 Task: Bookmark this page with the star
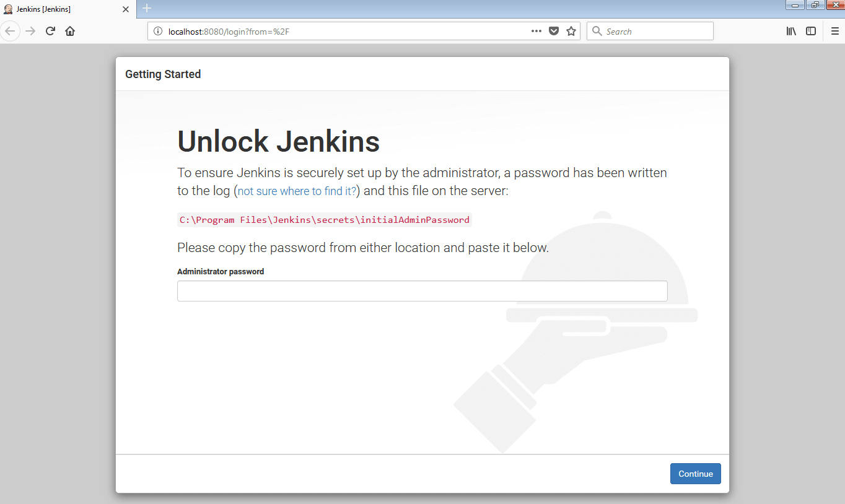pos(571,31)
